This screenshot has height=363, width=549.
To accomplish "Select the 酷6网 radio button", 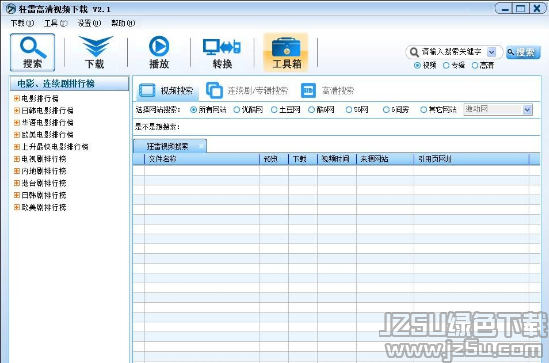I will click(311, 110).
